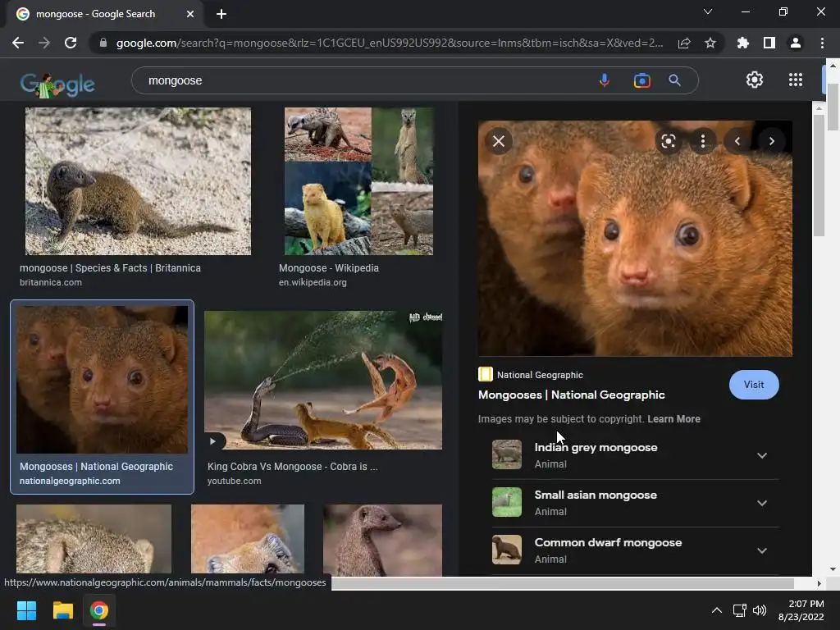
Task: Show hidden system tray icons
Action: coord(716,610)
